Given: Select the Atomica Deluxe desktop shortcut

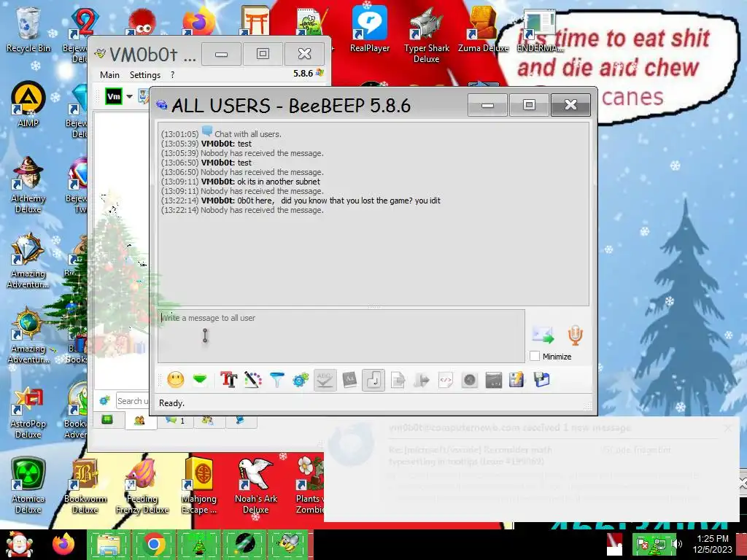Looking at the screenshot, I should (28, 486).
